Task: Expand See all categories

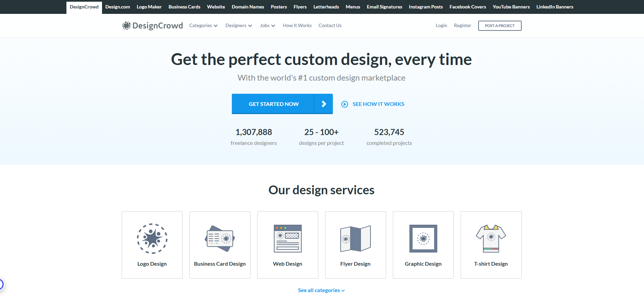Action: (x=321, y=290)
